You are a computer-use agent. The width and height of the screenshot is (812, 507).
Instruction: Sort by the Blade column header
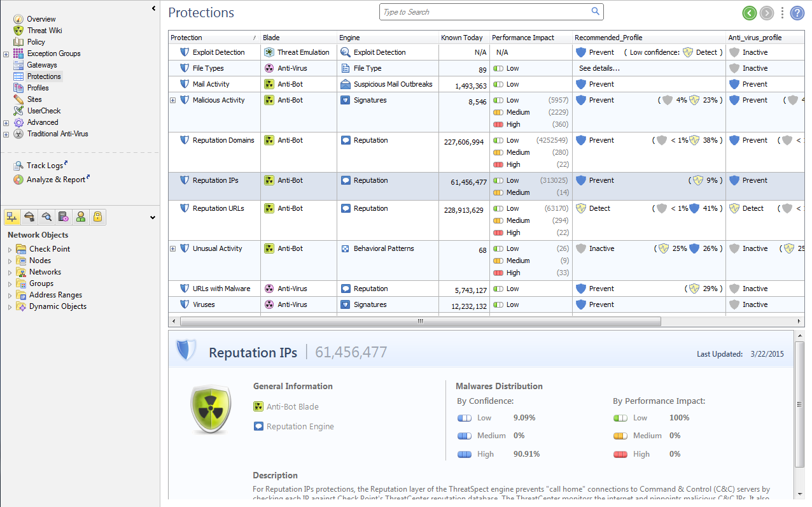[x=299, y=38]
